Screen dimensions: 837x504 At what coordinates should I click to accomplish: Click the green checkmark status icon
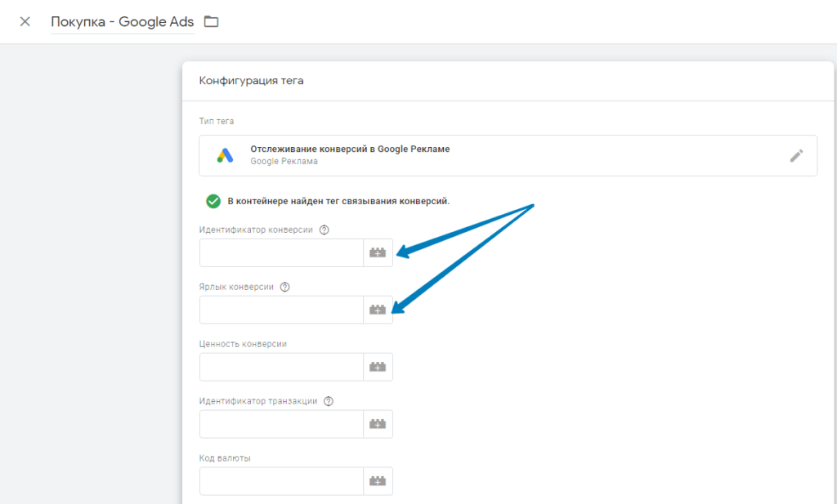pyautogui.click(x=213, y=201)
